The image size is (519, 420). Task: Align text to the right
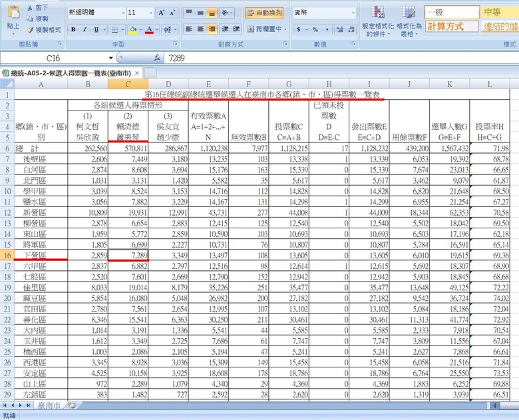click(212, 29)
